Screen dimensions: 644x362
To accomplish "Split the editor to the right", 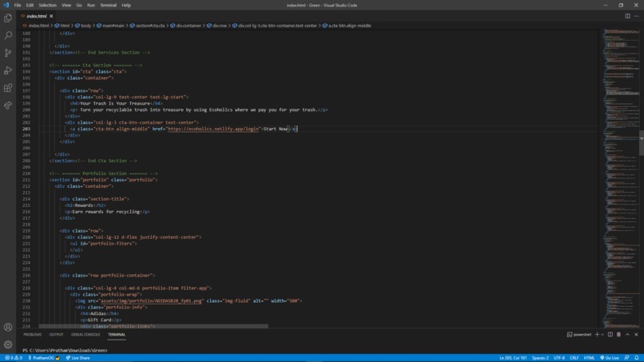I will pos(627,16).
